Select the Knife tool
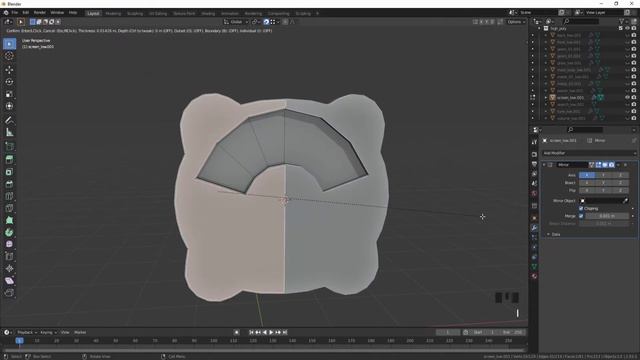Viewport: 640px width, 360px height. point(9,208)
